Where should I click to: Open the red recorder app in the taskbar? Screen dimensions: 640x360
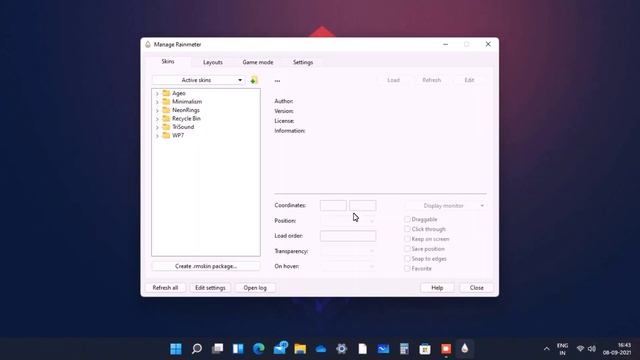tap(446, 349)
